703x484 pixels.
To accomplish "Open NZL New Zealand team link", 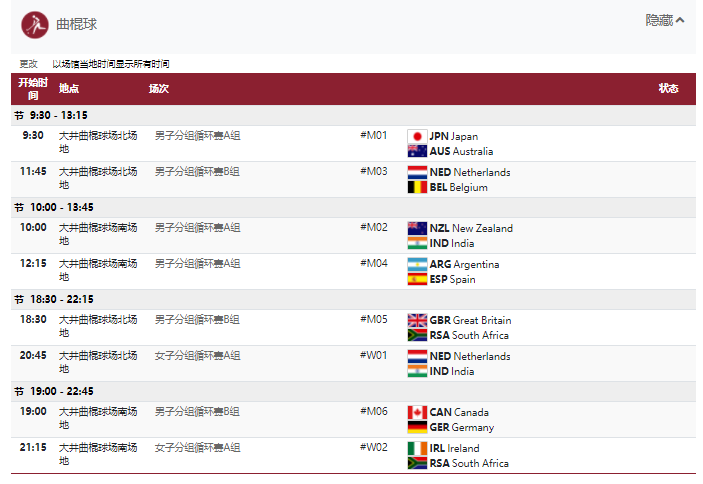I will pos(471,228).
